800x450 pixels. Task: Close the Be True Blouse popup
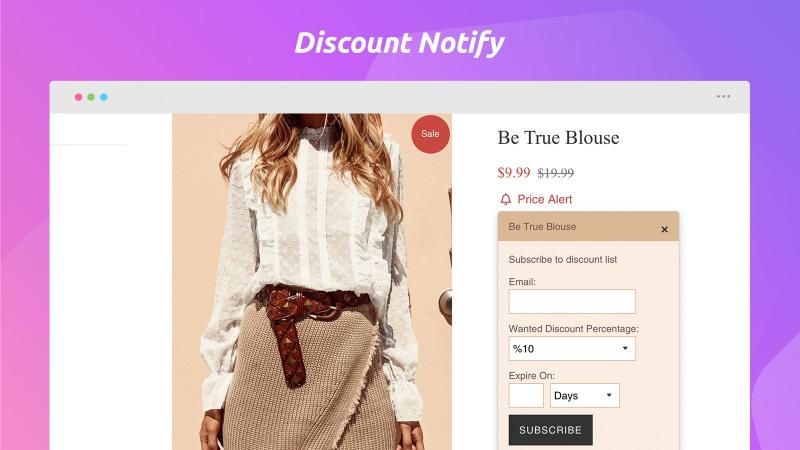664,230
